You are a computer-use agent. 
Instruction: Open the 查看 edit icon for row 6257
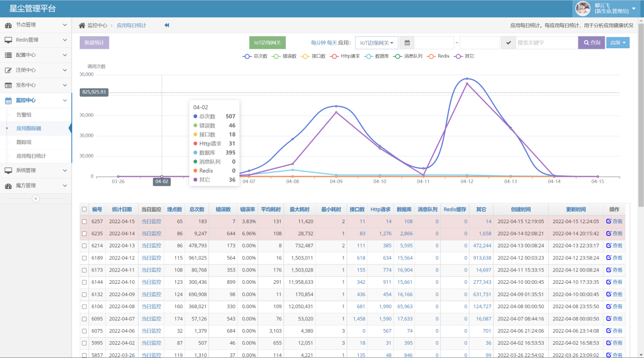point(609,222)
